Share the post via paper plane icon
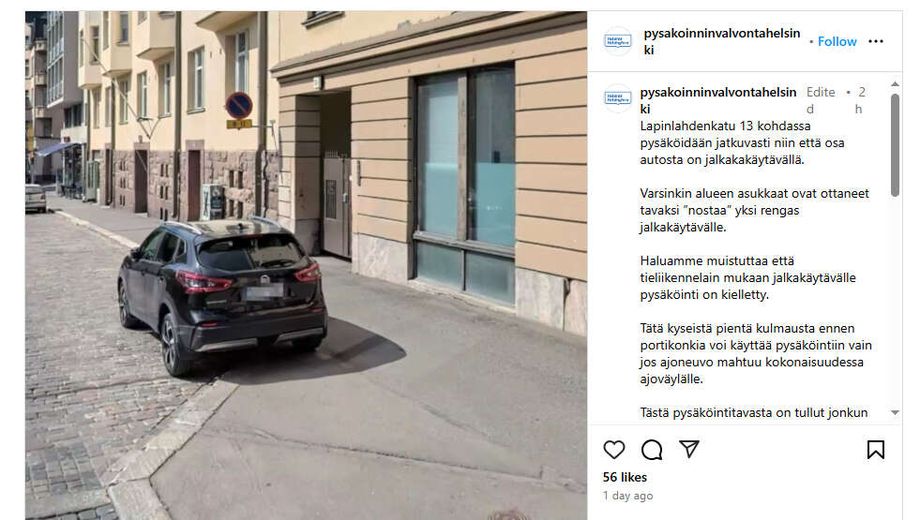The width and height of the screenshot is (920, 520). point(689,449)
